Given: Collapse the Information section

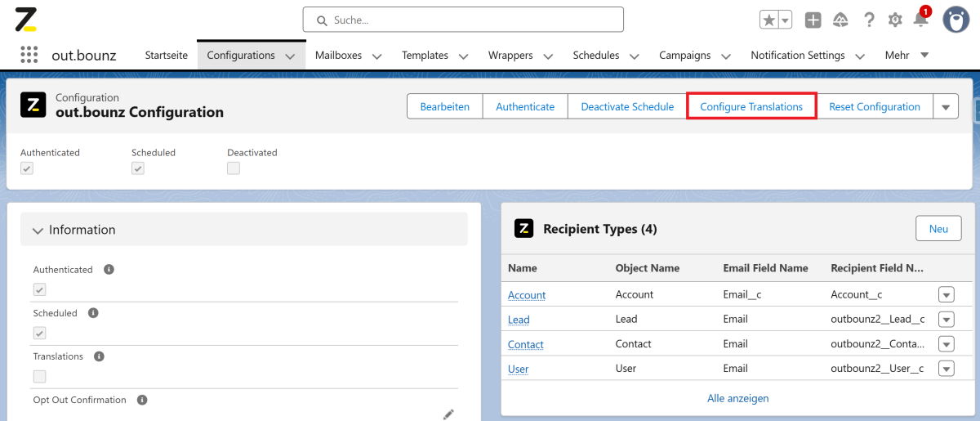Looking at the screenshot, I should click(38, 231).
